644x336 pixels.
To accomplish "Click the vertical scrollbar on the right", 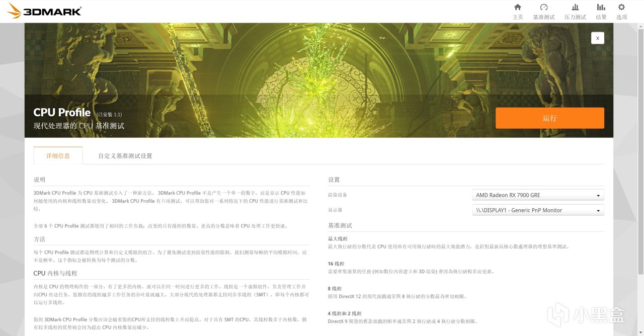I will pyautogui.click(x=640, y=151).
